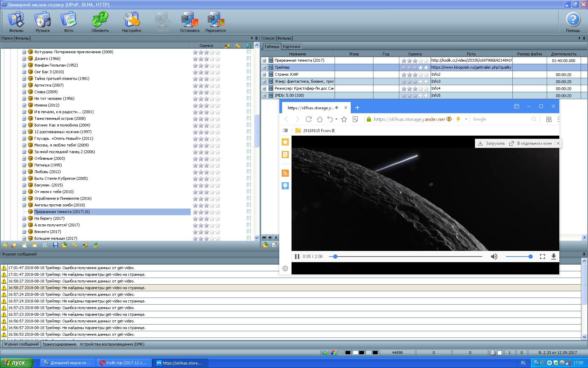Click the пуск Start button

16,363
